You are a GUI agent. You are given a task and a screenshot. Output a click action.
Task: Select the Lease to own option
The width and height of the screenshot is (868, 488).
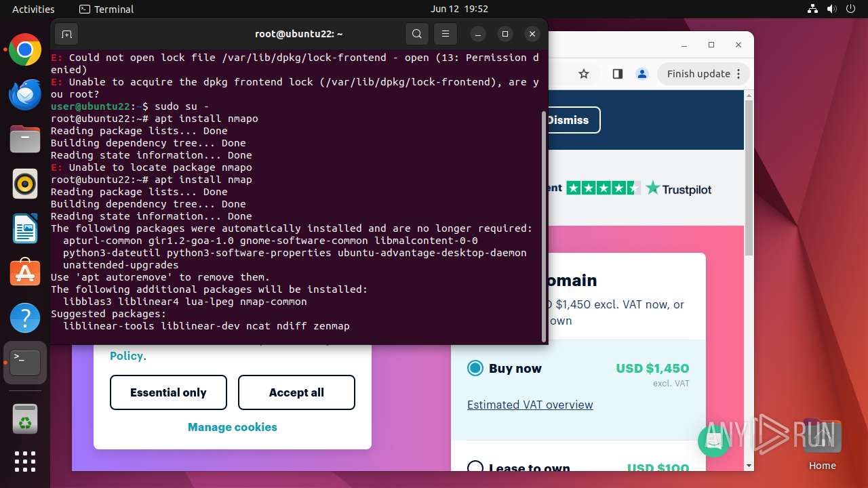click(475, 468)
